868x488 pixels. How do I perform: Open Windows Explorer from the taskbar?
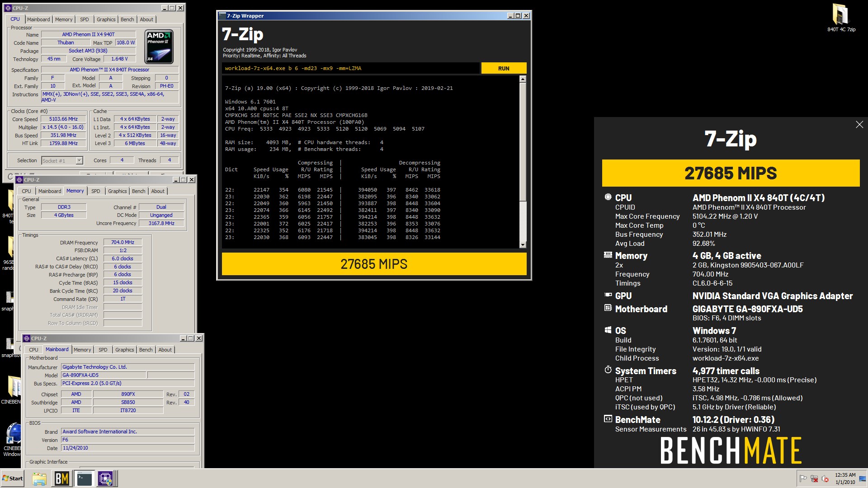(39, 479)
